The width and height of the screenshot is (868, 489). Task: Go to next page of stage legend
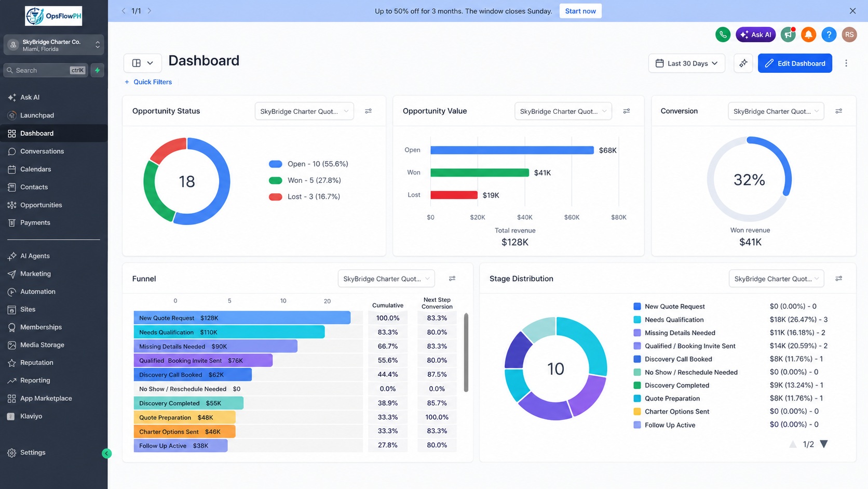824,444
